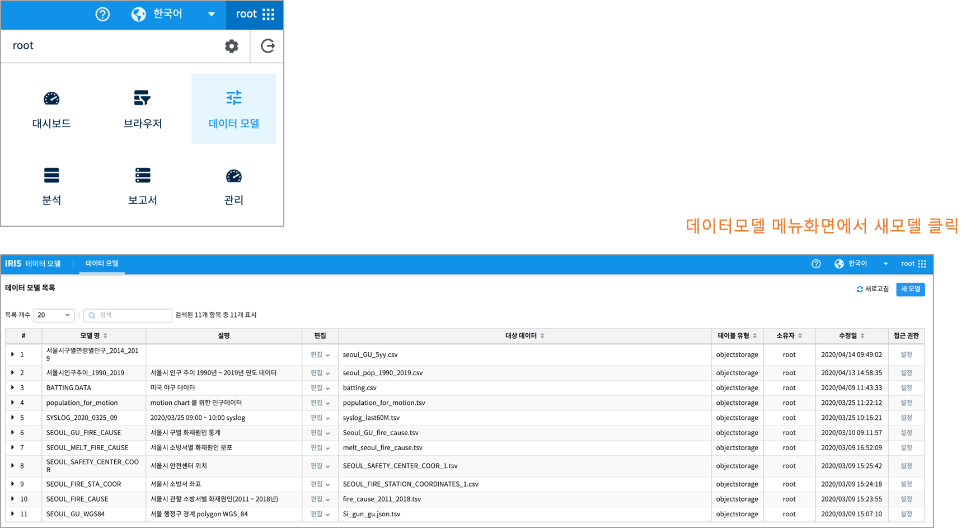Open settings gear next to root

[x=232, y=46]
